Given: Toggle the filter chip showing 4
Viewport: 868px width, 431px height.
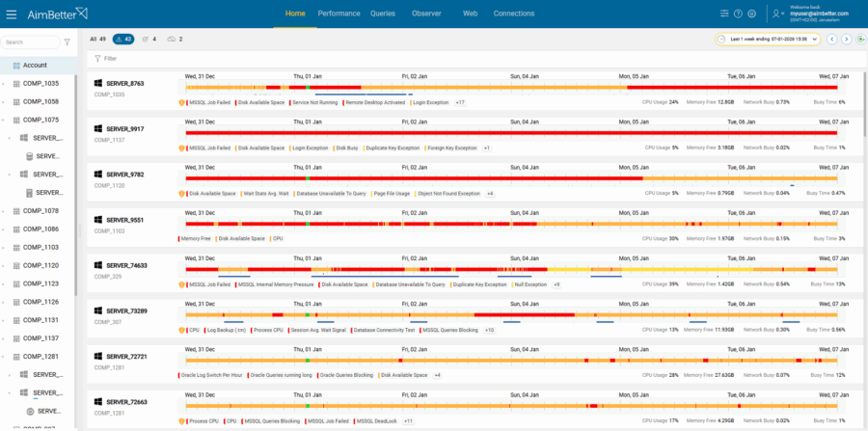Looking at the screenshot, I should (149, 39).
